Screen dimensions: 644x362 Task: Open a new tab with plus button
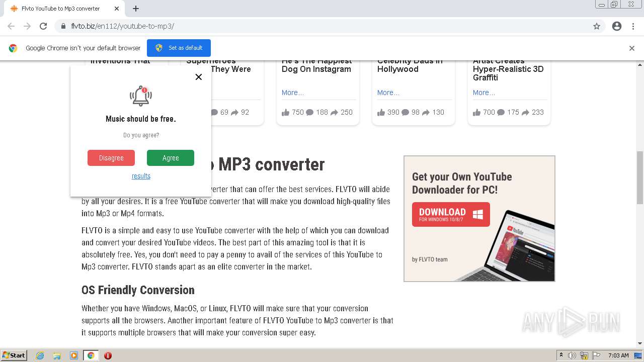coord(136,9)
